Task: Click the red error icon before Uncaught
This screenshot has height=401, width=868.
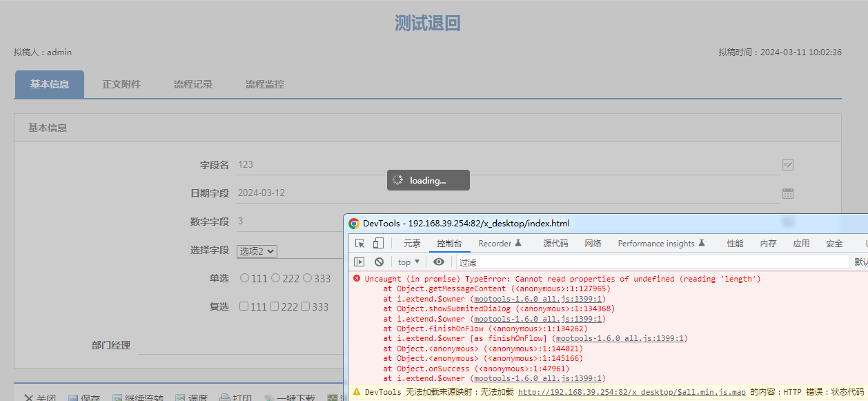Action: (357, 278)
